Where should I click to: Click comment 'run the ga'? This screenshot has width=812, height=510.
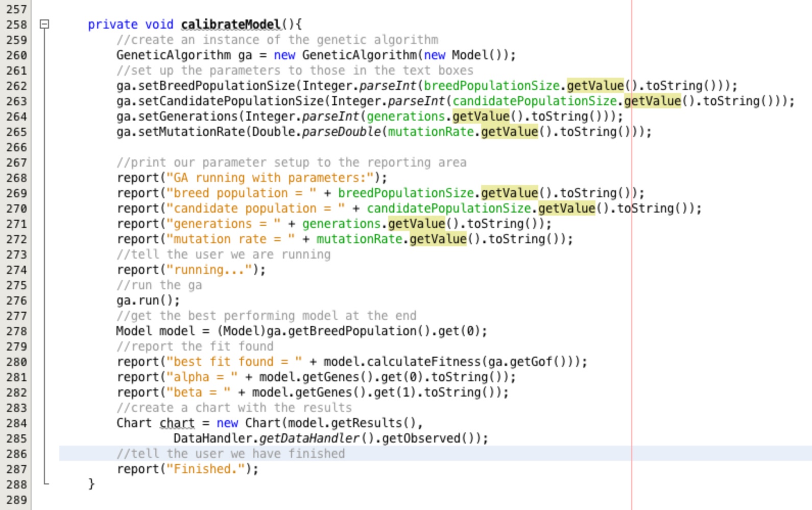click(x=159, y=285)
